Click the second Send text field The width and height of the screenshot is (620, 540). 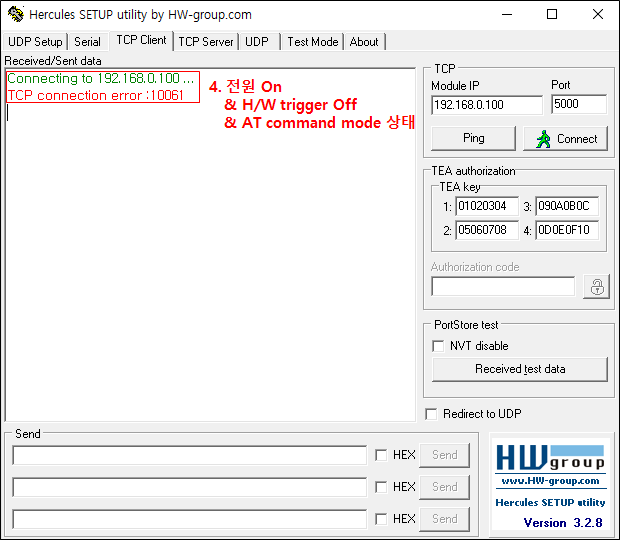pos(189,487)
